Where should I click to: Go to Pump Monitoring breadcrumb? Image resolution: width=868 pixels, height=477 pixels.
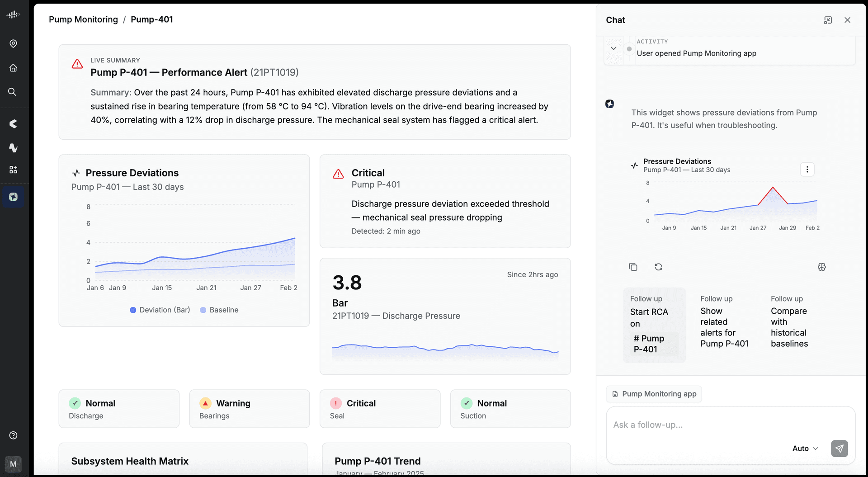pos(83,19)
